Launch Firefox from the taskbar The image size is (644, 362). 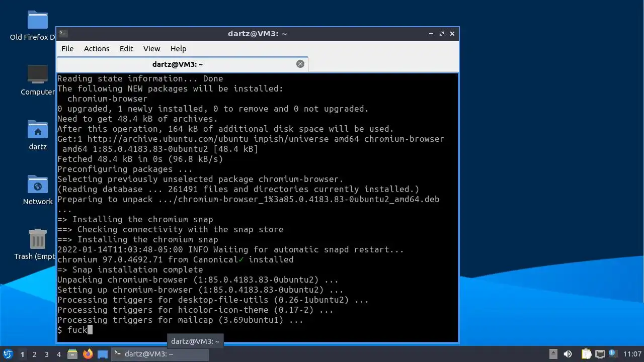point(88,354)
